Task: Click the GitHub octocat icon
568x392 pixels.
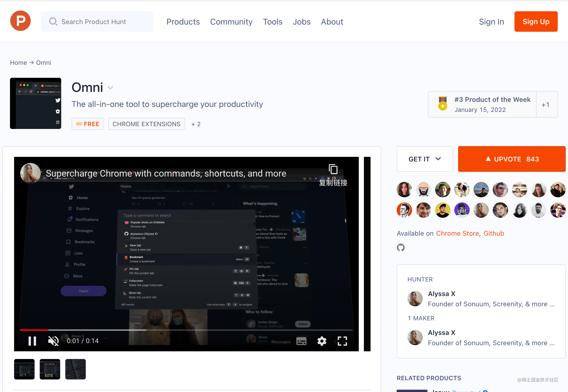Action: tap(401, 247)
